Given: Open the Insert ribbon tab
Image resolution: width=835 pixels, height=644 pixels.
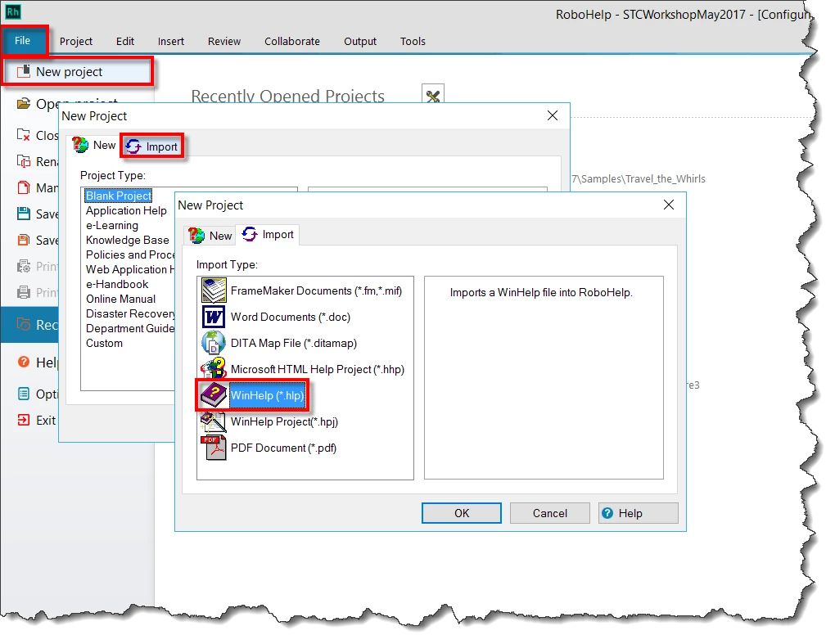Looking at the screenshot, I should [x=170, y=41].
